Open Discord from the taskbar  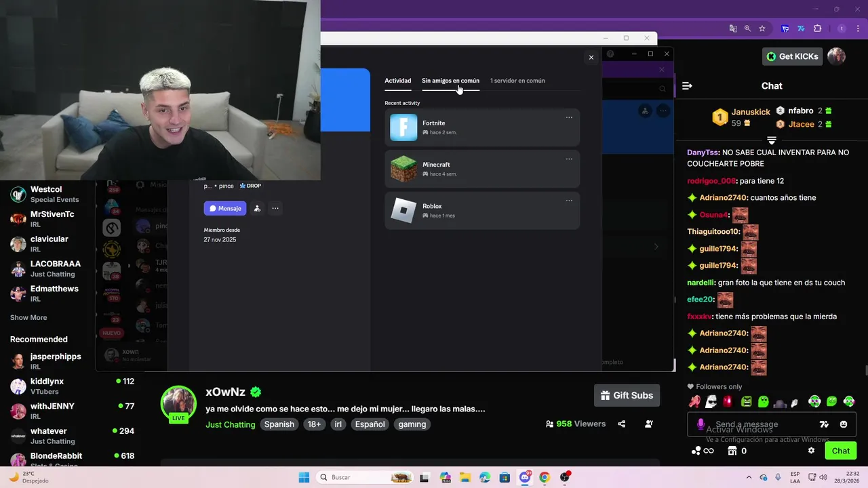point(525,477)
